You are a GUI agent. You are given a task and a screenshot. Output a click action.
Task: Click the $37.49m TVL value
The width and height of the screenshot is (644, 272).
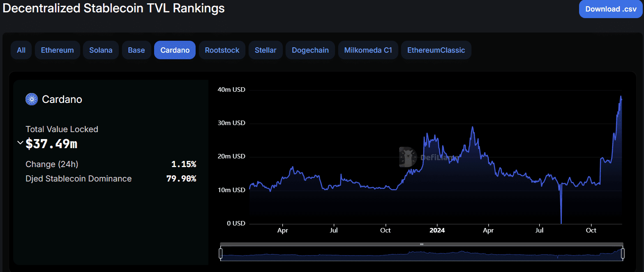tap(51, 144)
